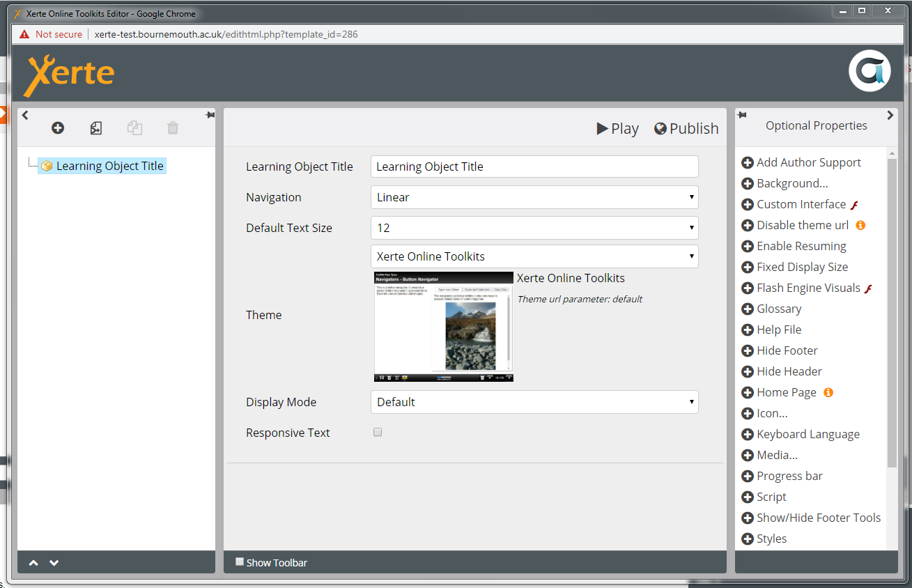Add the Icon... optional property
The width and height of the screenshot is (912, 588).
point(764,413)
